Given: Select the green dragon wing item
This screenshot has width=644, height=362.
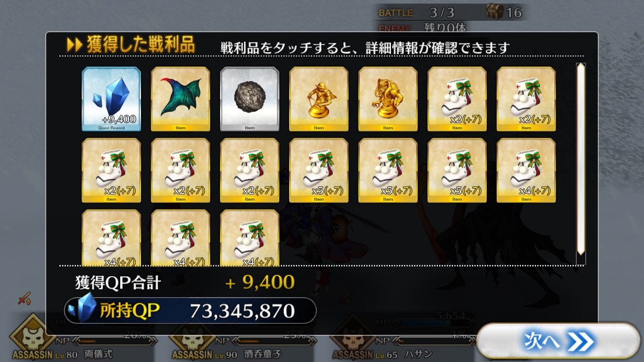Looking at the screenshot, I should 181,99.
